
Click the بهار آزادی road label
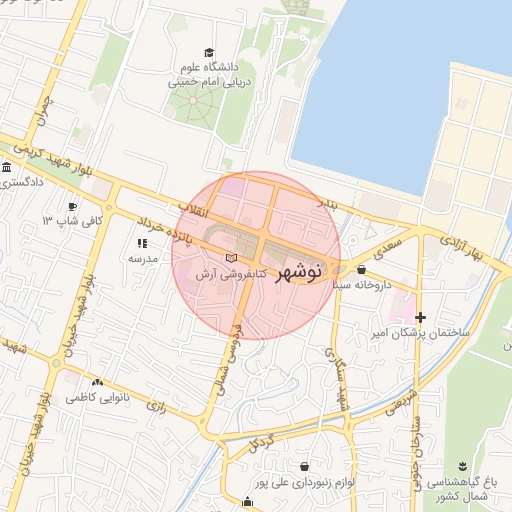461,248
